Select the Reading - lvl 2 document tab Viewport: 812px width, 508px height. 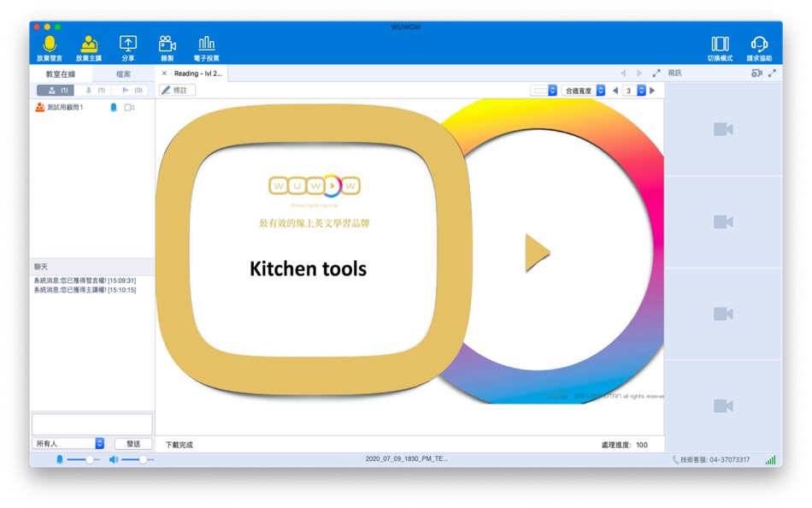tap(197, 74)
